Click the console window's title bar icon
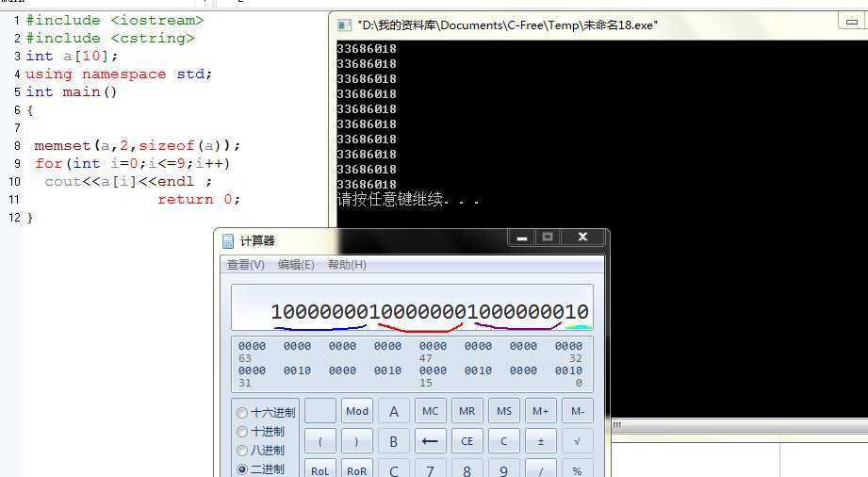 (344, 25)
